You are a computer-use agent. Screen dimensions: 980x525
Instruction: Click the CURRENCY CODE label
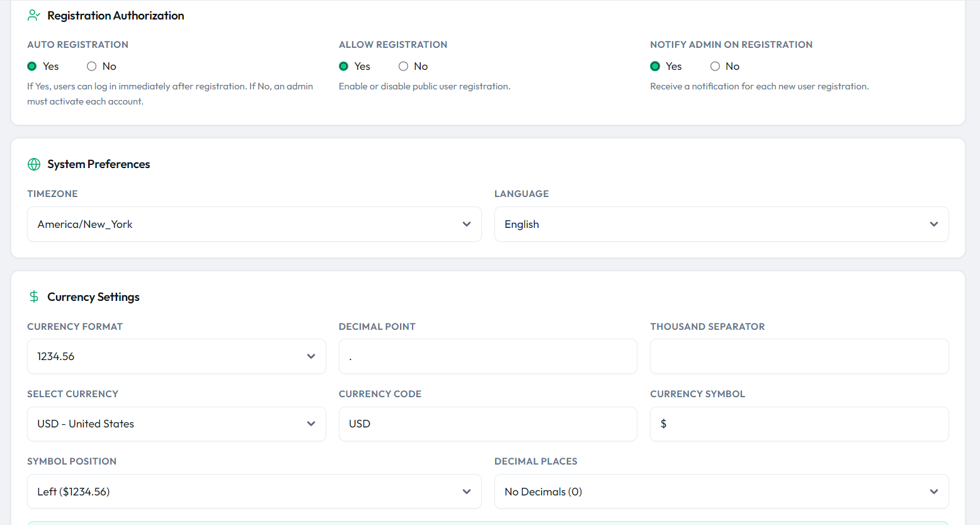coord(380,394)
